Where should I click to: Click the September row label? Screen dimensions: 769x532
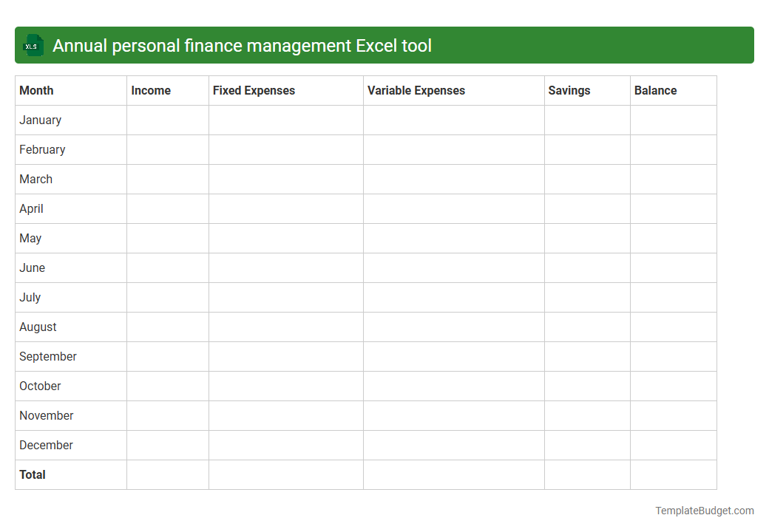pyautogui.click(x=47, y=356)
